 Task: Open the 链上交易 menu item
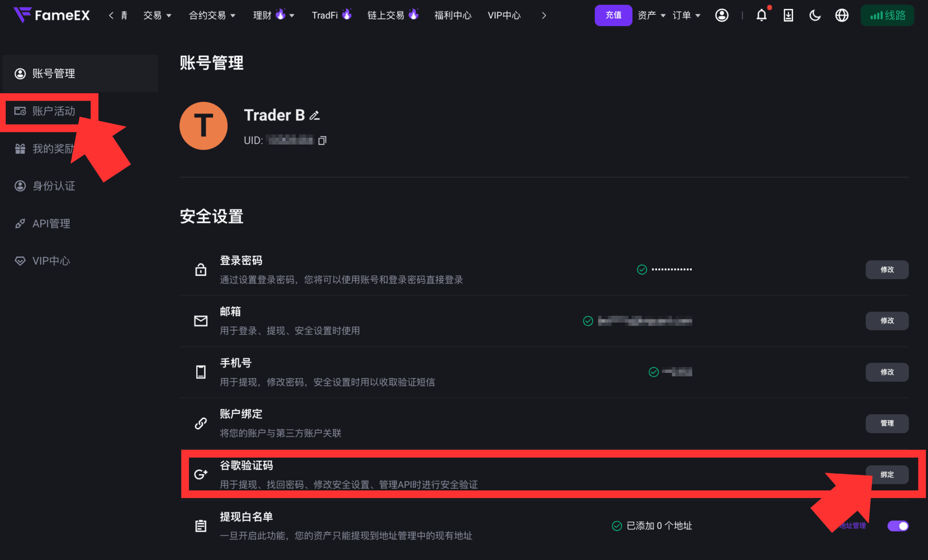pyautogui.click(x=393, y=15)
